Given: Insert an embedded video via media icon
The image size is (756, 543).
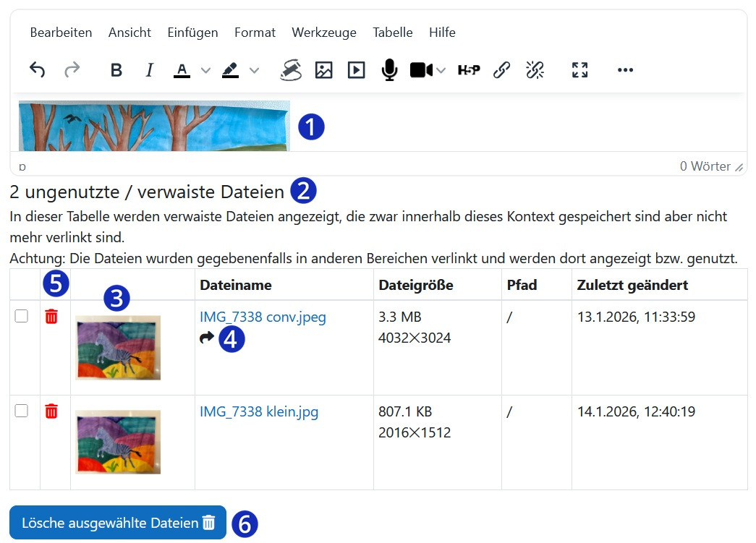Looking at the screenshot, I should 356,69.
